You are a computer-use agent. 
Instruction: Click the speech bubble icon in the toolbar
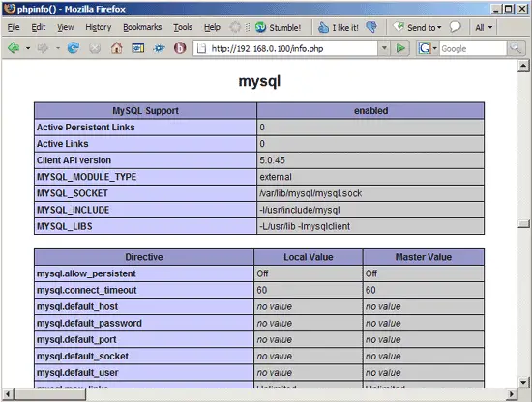click(x=456, y=27)
